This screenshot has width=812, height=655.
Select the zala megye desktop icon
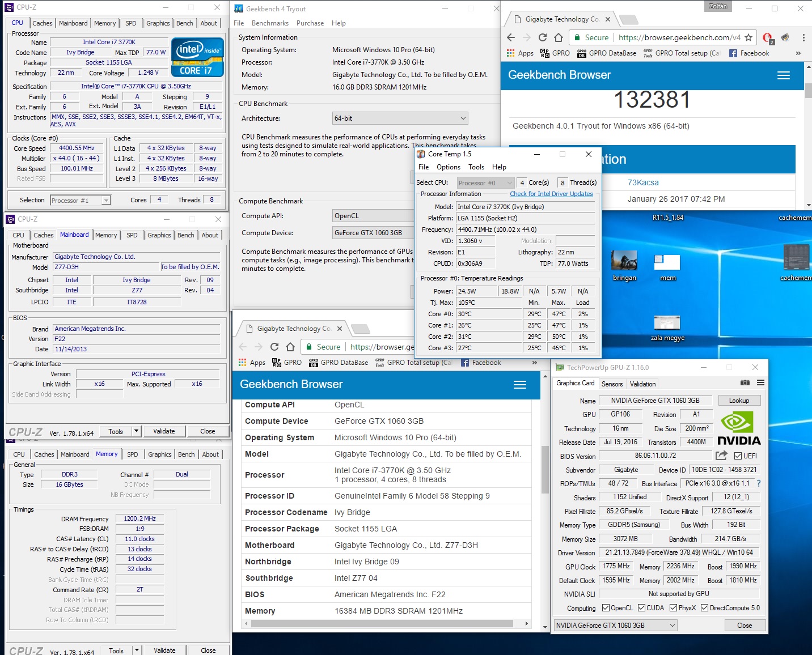point(667,327)
